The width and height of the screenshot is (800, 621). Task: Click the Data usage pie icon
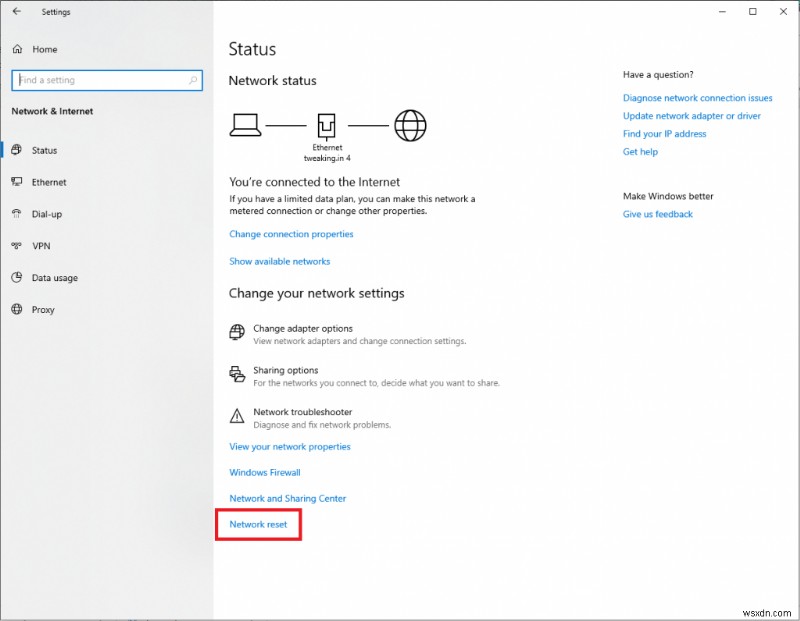pyautogui.click(x=17, y=277)
